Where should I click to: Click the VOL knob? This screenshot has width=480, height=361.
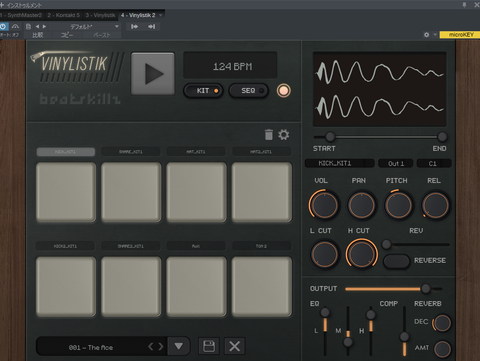[x=324, y=205]
